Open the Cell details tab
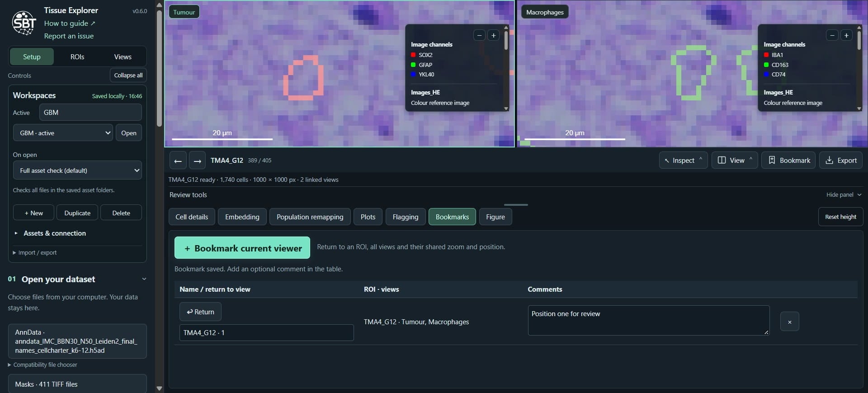This screenshot has width=868, height=393. click(x=192, y=217)
